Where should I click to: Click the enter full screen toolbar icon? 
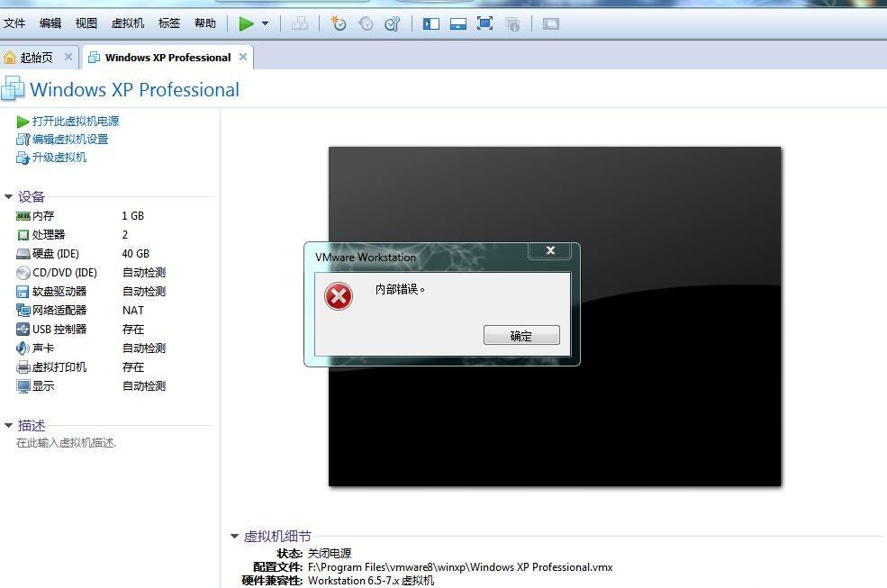point(484,24)
